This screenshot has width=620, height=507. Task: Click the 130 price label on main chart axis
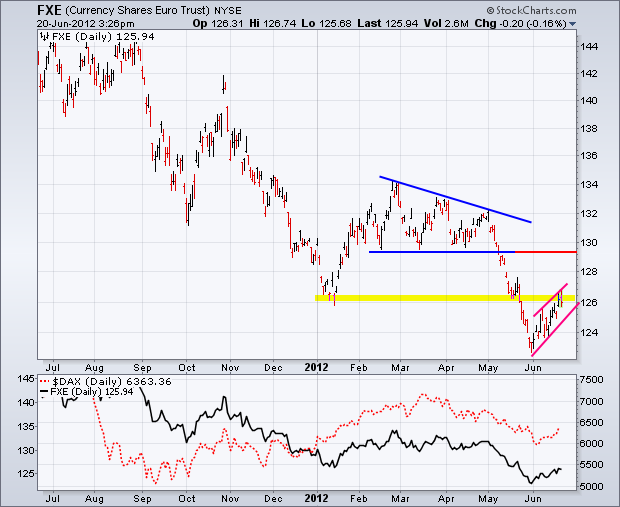click(589, 242)
